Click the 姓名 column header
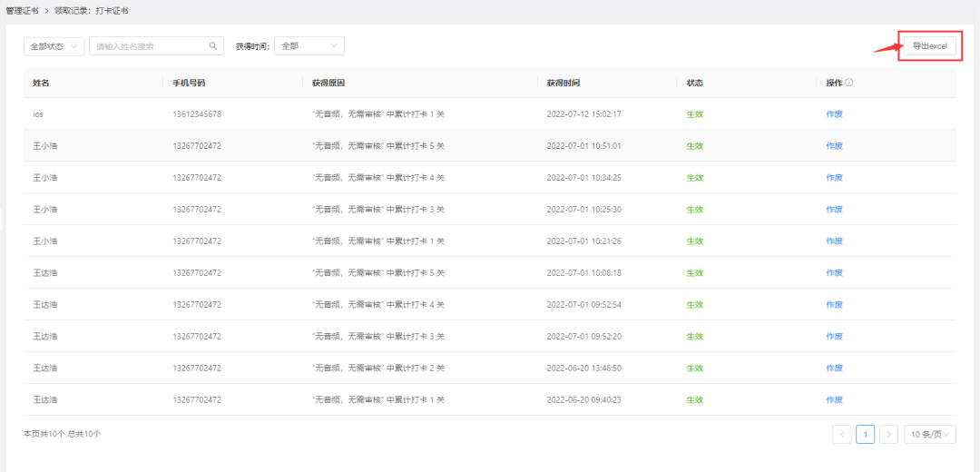Viewport: 980px width, 472px height. tap(41, 83)
